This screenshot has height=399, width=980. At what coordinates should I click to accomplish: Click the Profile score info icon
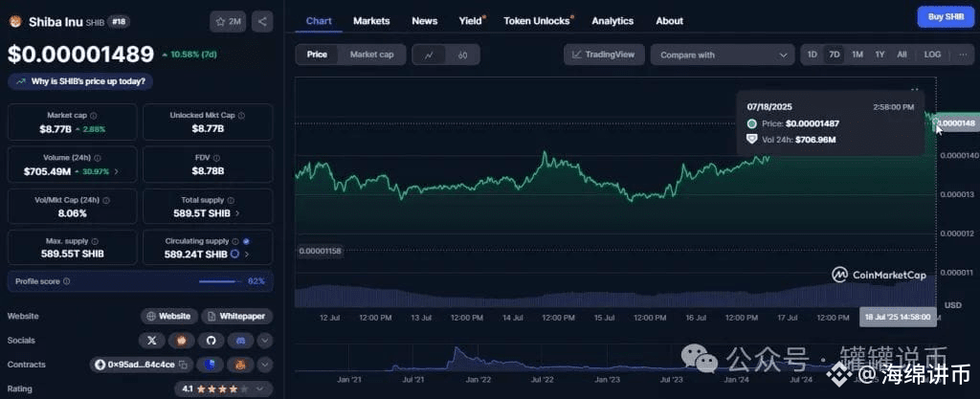(x=66, y=281)
